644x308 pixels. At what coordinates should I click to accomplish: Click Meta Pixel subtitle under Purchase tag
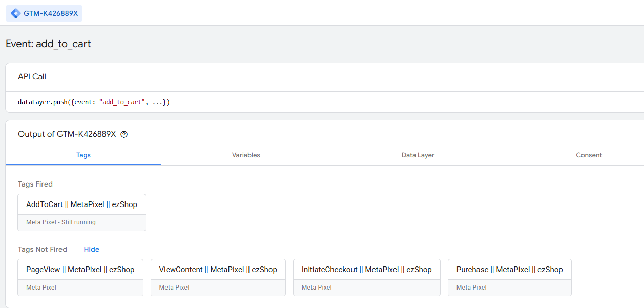471,288
